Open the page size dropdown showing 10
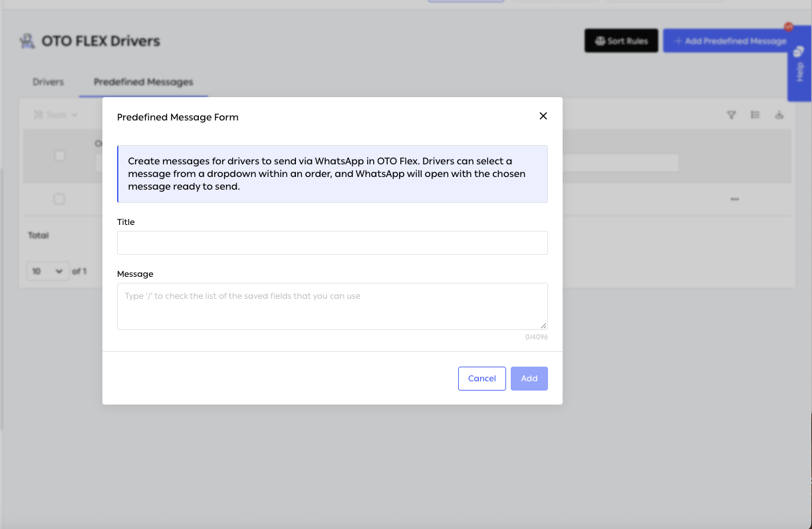The image size is (812, 529). coord(48,271)
